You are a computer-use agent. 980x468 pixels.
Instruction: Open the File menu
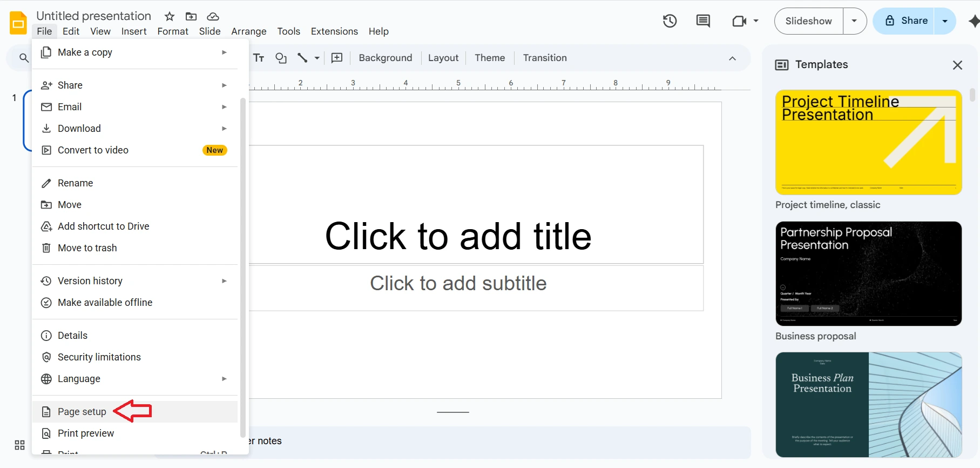pyautogui.click(x=44, y=31)
